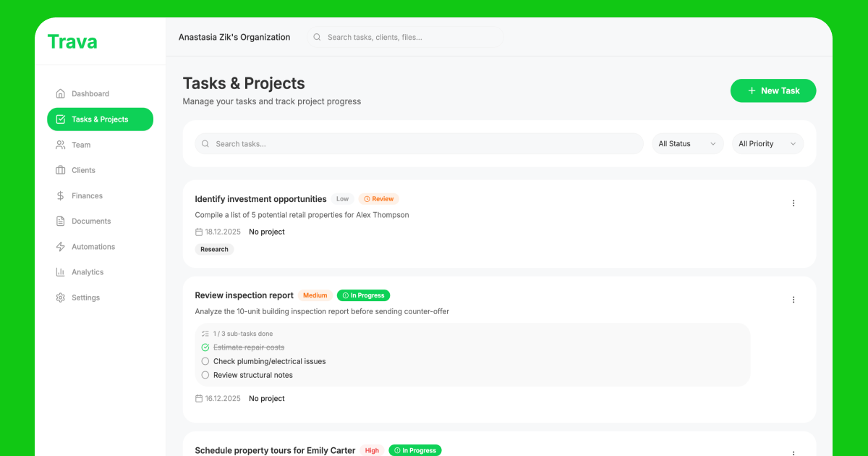Click the Automations lightning icon
868x456 pixels.
point(61,247)
